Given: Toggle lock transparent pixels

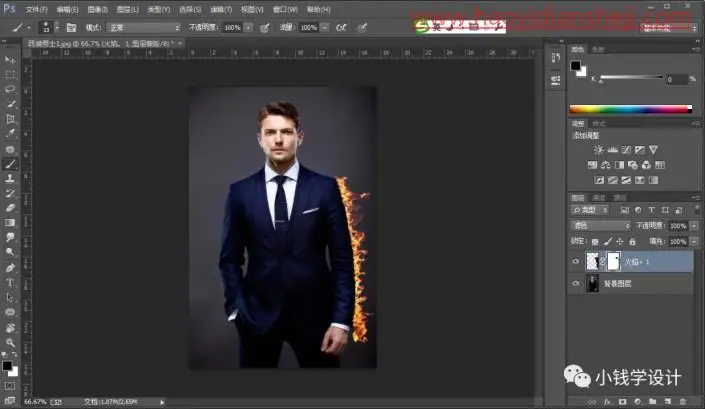Looking at the screenshot, I should 595,241.
